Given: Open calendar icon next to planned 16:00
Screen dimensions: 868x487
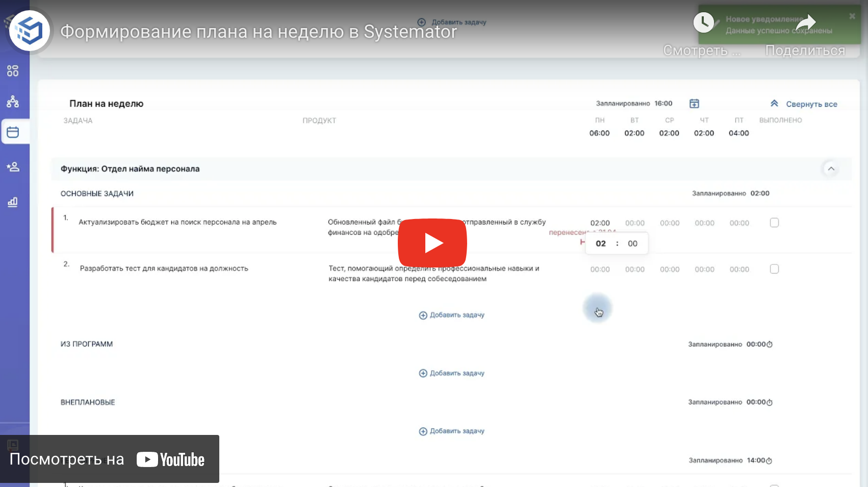Looking at the screenshot, I should (694, 104).
